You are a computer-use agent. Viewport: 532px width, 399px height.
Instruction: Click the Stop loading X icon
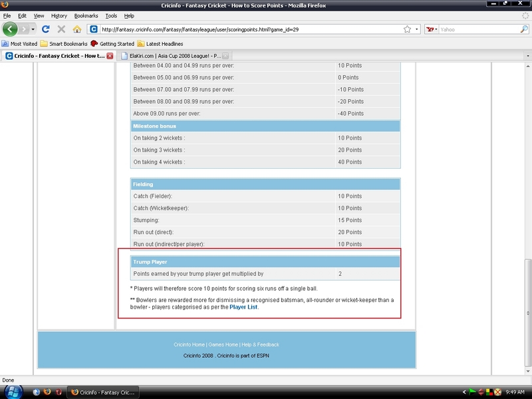point(61,29)
